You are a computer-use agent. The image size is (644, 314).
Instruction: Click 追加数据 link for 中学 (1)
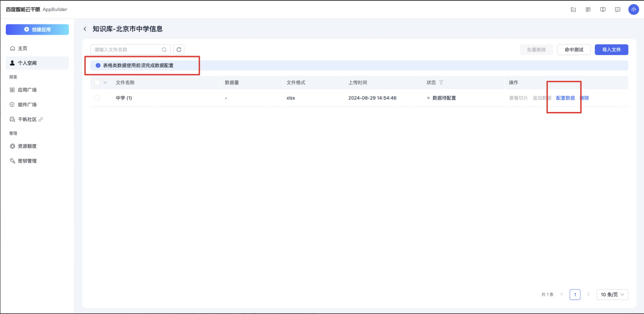pos(542,98)
